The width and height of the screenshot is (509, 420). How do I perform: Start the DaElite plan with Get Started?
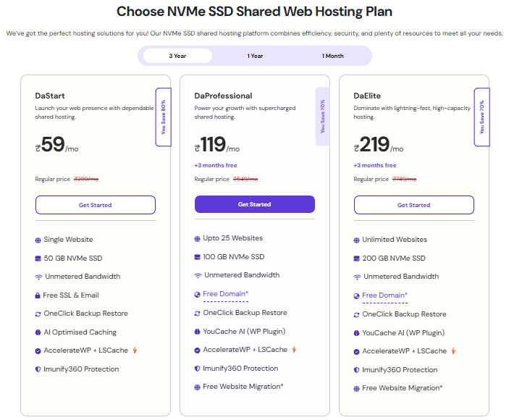[414, 205]
